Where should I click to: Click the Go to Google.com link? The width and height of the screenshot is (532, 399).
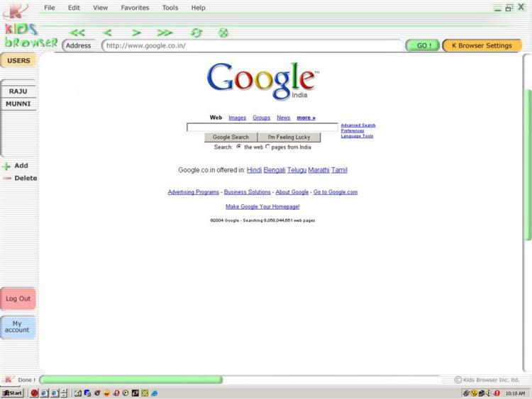(336, 192)
